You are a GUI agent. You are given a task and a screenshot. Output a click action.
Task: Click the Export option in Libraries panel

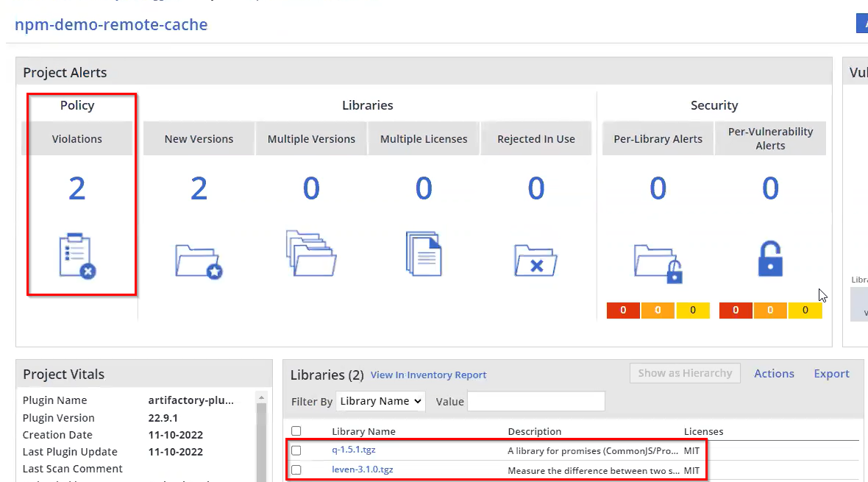click(831, 374)
